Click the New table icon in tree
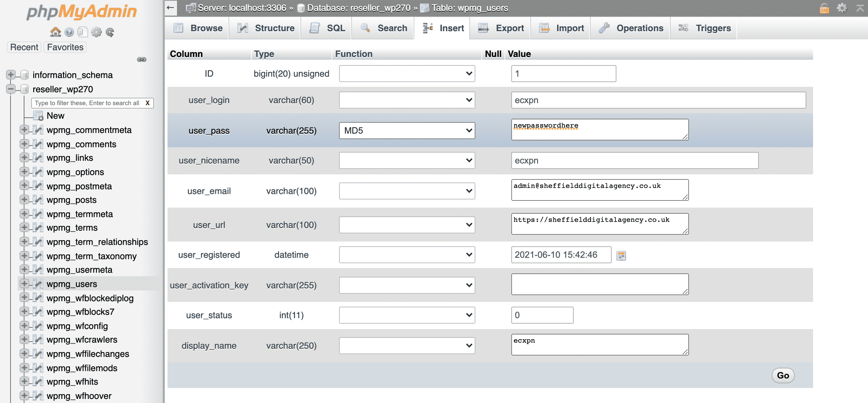The height and width of the screenshot is (403, 868). (38, 116)
